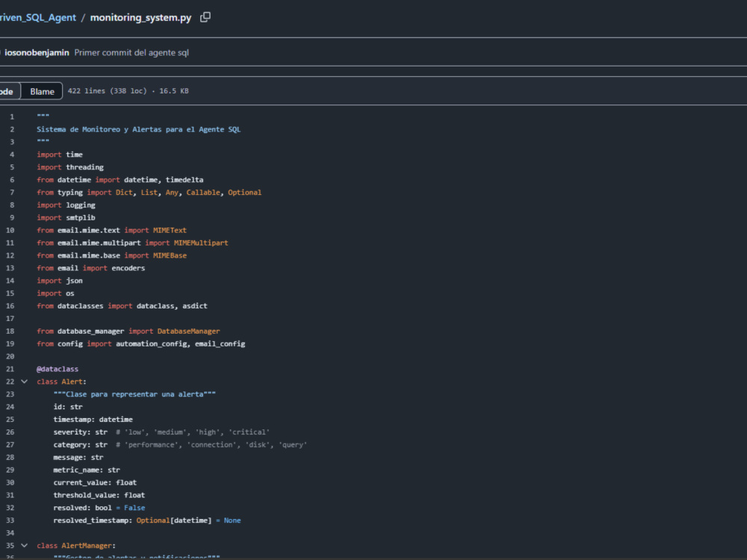The width and height of the screenshot is (747, 560).
Task: Select line number 16 dataclasses import
Action: click(x=10, y=305)
